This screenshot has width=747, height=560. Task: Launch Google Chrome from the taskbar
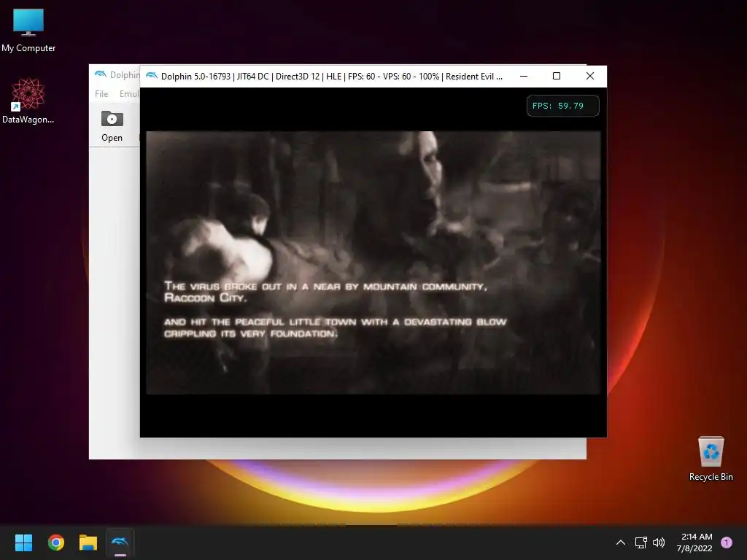(56, 542)
